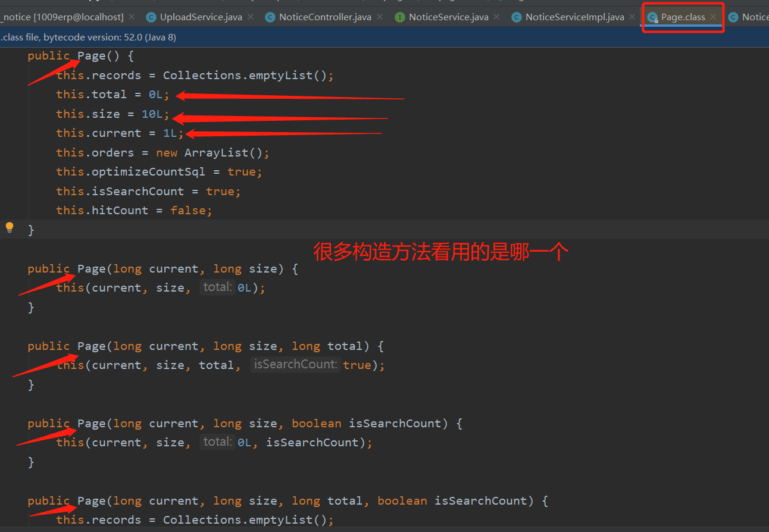Screen dimensions: 769x532
Task: Close the NoticeServiceImpl.java tab
Action: 632,17
